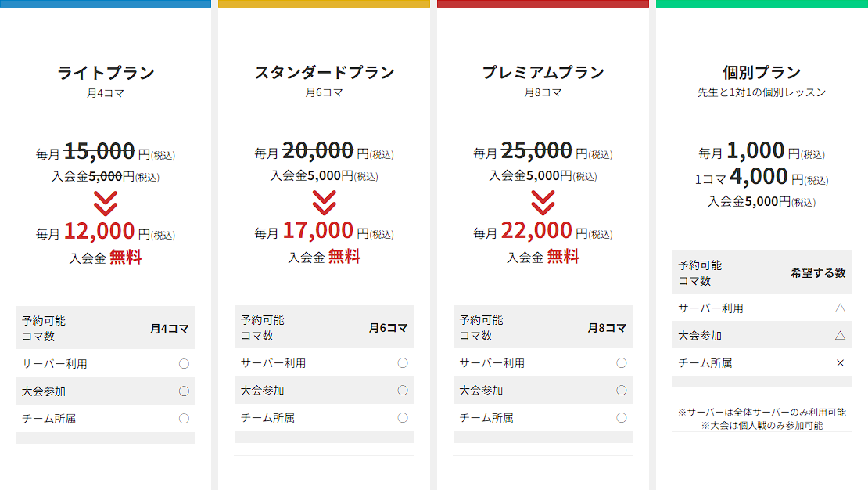Click the triangle mark for 個別プラン 大会参加
The height and width of the screenshot is (490, 868).
841,336
